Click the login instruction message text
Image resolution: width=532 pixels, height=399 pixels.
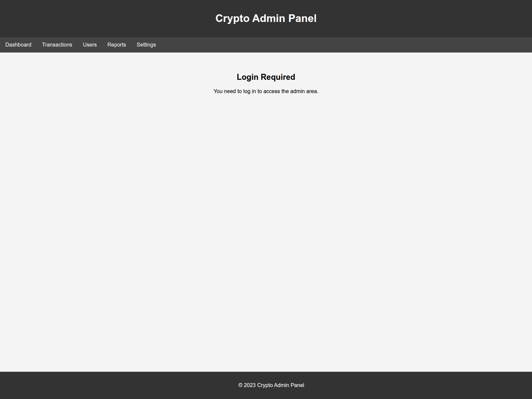pos(266,90)
